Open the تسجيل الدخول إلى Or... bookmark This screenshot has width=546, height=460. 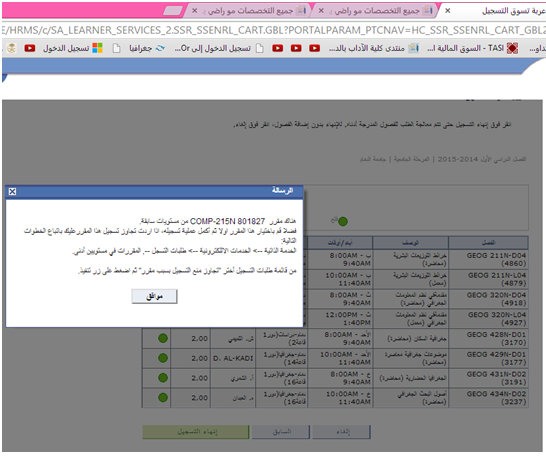[219, 48]
